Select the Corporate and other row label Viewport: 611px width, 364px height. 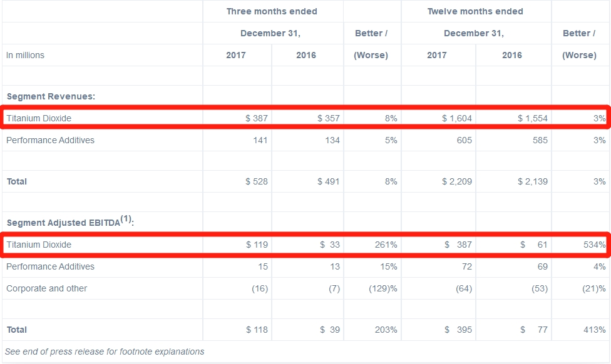pyautogui.click(x=47, y=288)
